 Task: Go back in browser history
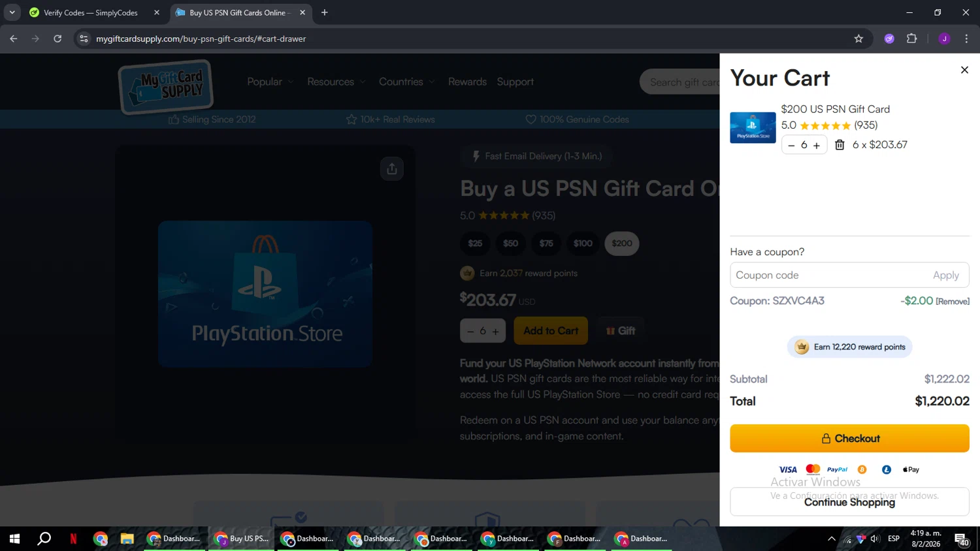coord(14,39)
